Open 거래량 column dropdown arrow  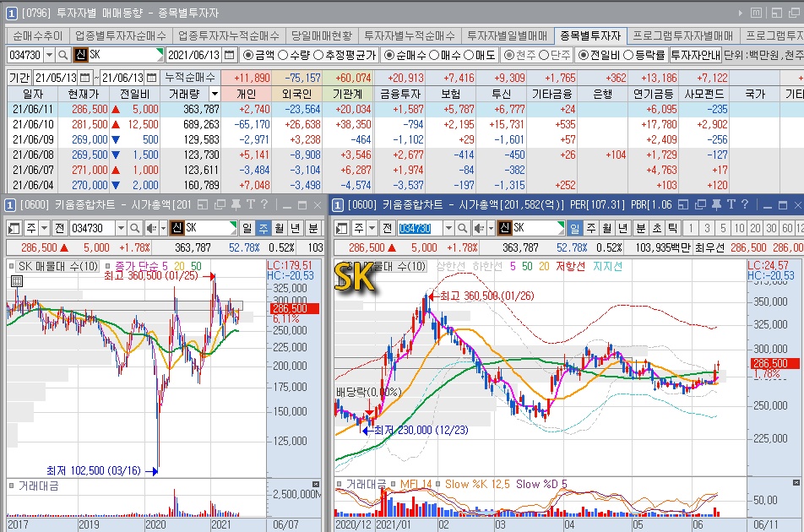(x=215, y=94)
